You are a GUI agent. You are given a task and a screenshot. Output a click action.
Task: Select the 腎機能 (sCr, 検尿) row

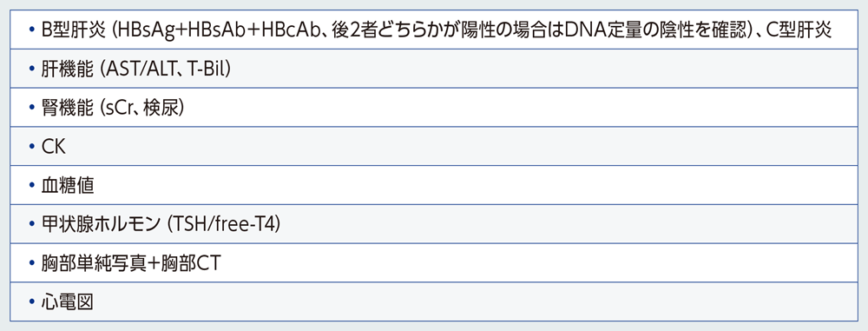tap(434, 108)
